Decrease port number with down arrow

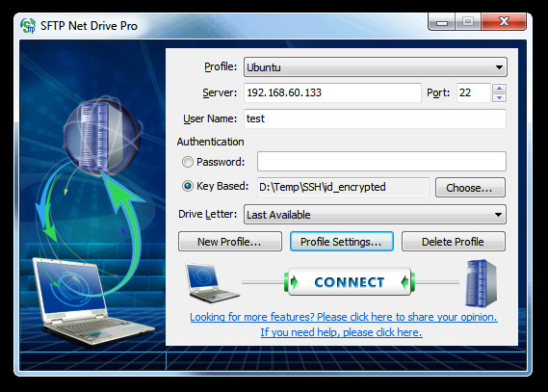(500, 97)
